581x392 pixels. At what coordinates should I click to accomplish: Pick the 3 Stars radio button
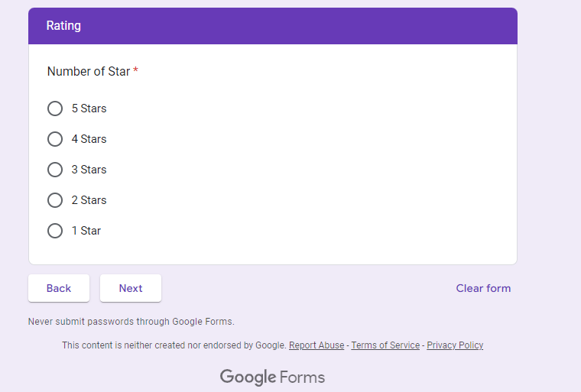[x=55, y=170]
